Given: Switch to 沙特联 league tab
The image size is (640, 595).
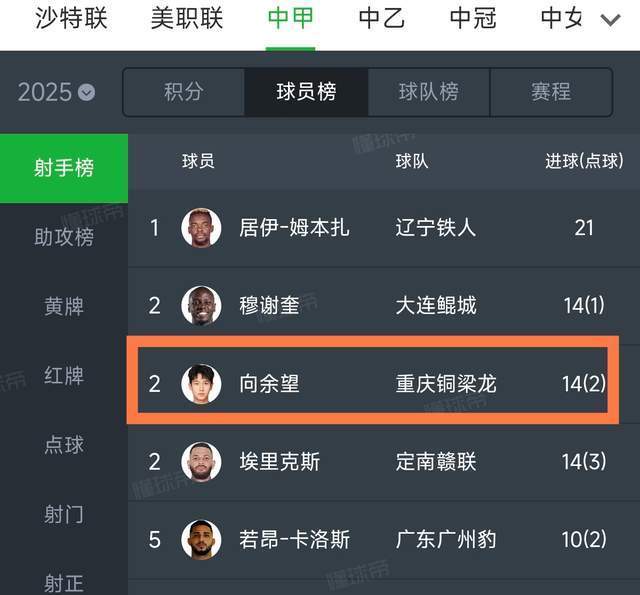Looking at the screenshot, I should point(71,18).
